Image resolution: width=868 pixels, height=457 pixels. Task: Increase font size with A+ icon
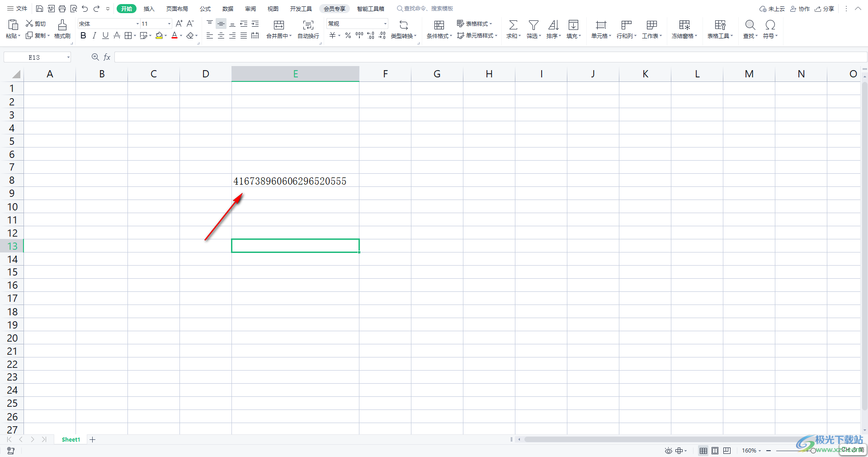(179, 24)
